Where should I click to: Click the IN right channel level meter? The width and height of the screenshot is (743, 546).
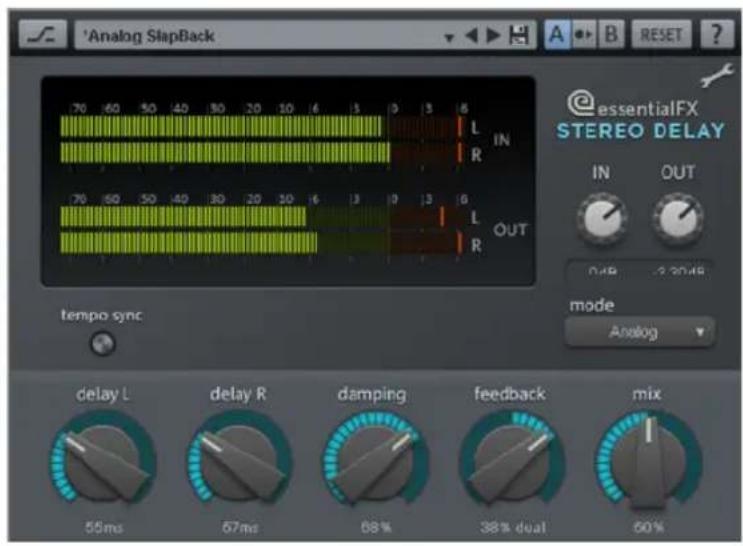pyautogui.click(x=262, y=153)
